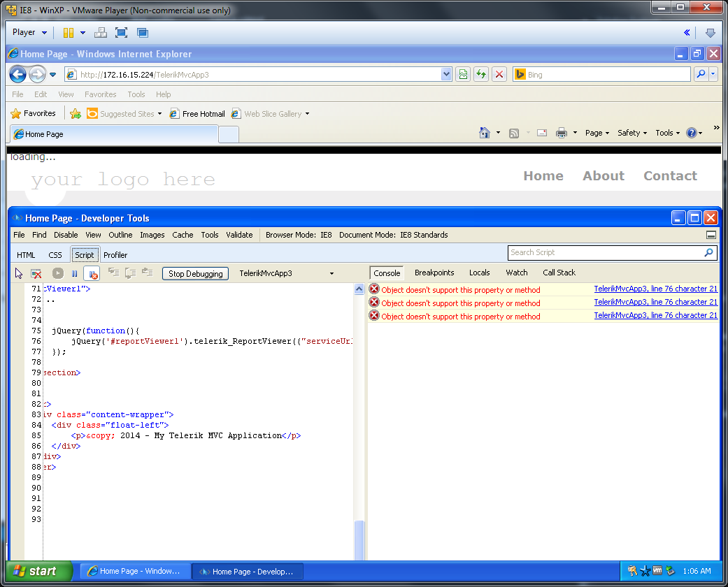
Task: Click the search icon in Search Script box
Action: click(x=708, y=252)
